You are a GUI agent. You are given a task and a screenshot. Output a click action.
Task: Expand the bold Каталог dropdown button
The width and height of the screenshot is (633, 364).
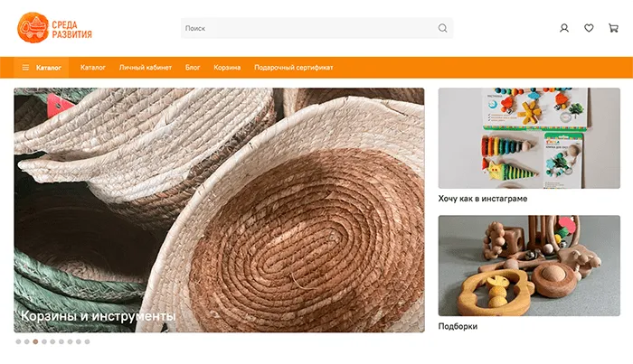click(42, 68)
